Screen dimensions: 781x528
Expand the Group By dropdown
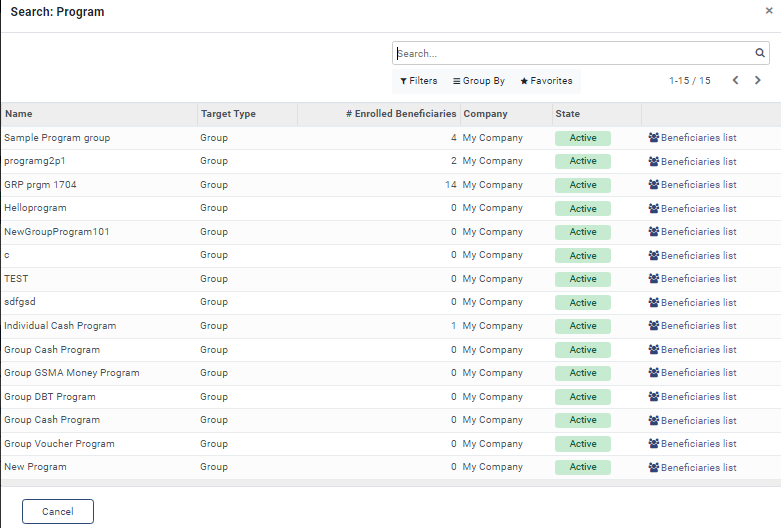pyautogui.click(x=479, y=81)
